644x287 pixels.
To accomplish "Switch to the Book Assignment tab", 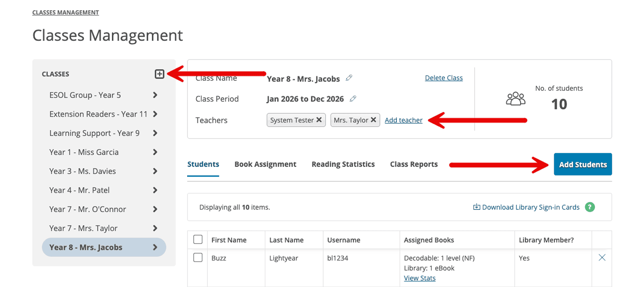I will (x=265, y=164).
